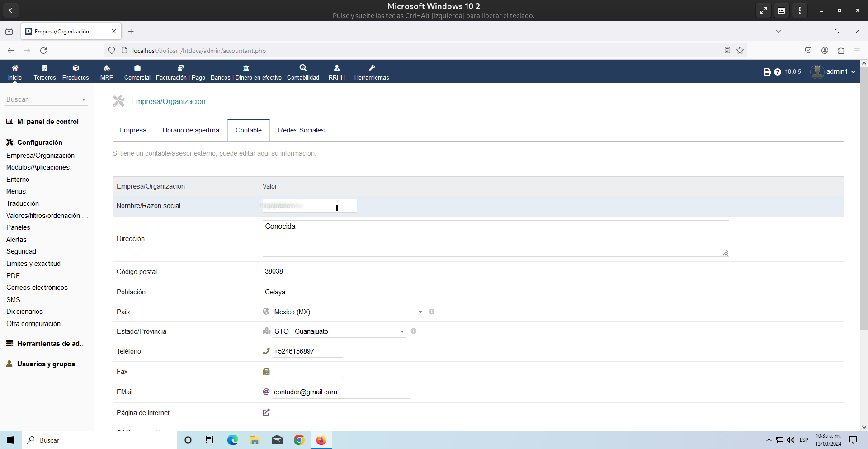Launch Google Chrome from the taskbar
868x449 pixels.
299,440
